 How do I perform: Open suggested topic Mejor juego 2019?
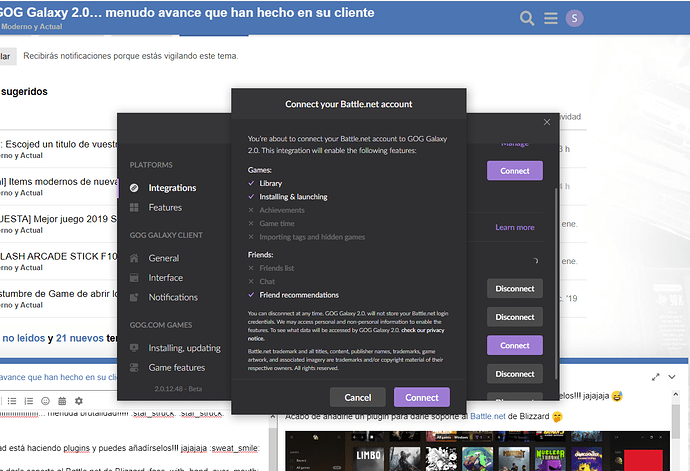[59, 219]
